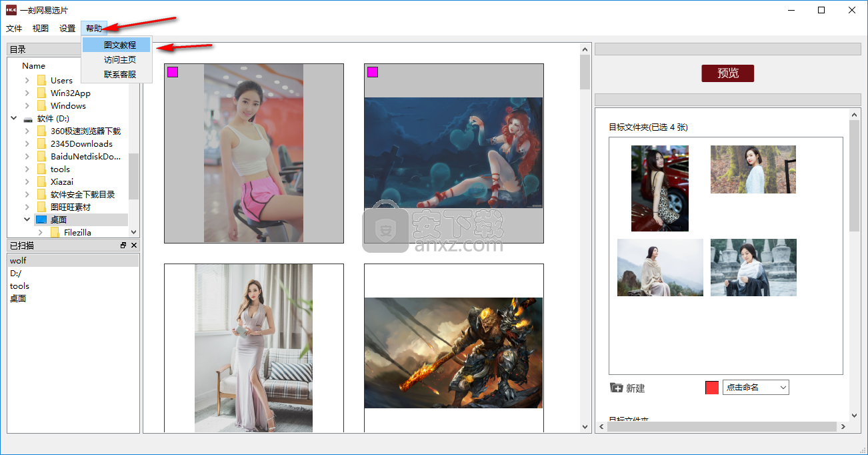Select woman in forest thumbnail
The image size is (868, 455).
click(x=753, y=169)
